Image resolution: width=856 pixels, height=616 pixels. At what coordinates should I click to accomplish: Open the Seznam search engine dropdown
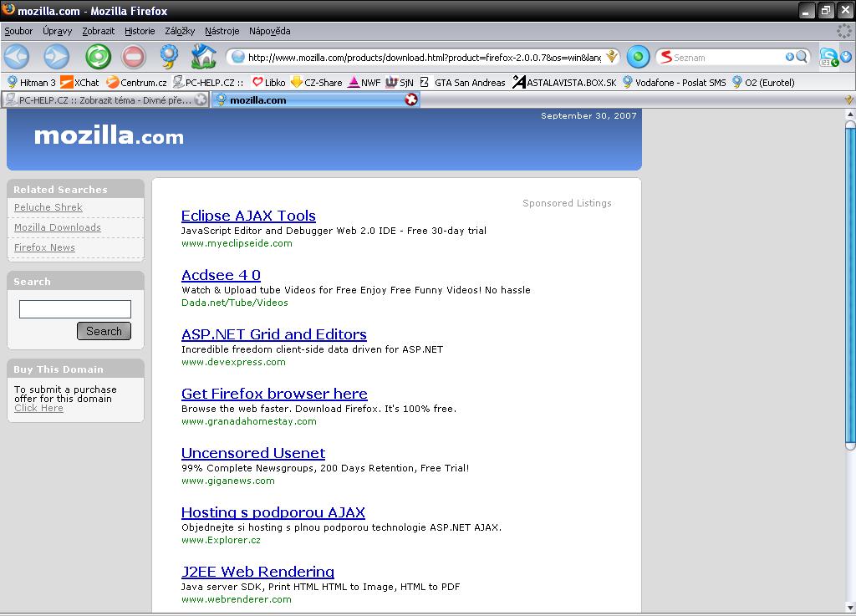pos(666,57)
